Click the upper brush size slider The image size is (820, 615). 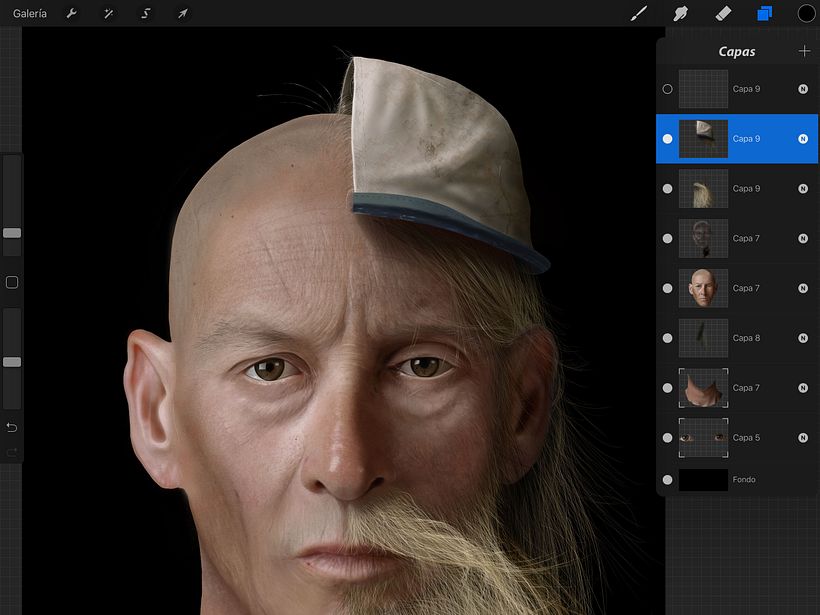pyautogui.click(x=12, y=232)
